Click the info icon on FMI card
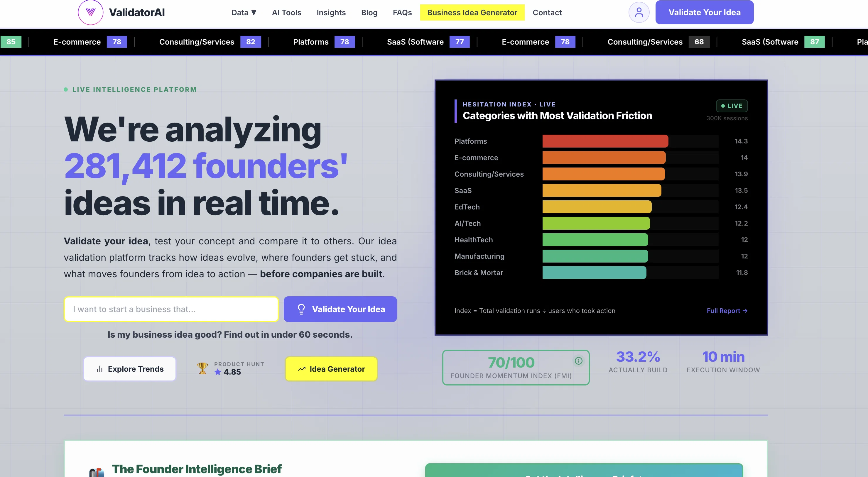 pos(578,361)
